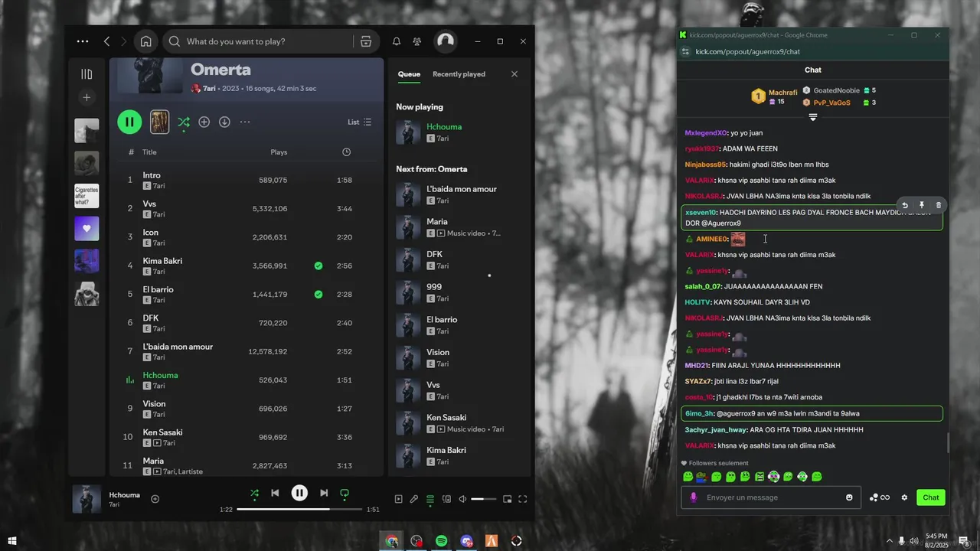
Task: Pause playback in the player bar
Action: 299,493
